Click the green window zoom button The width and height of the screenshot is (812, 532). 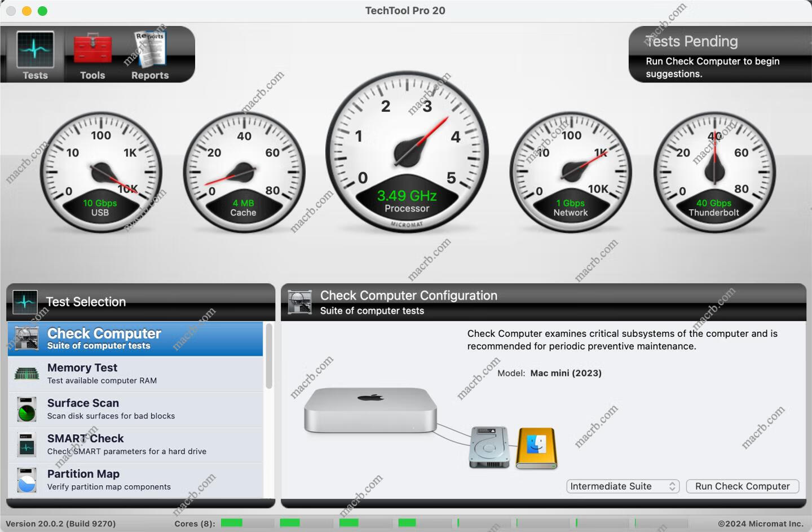click(x=42, y=11)
